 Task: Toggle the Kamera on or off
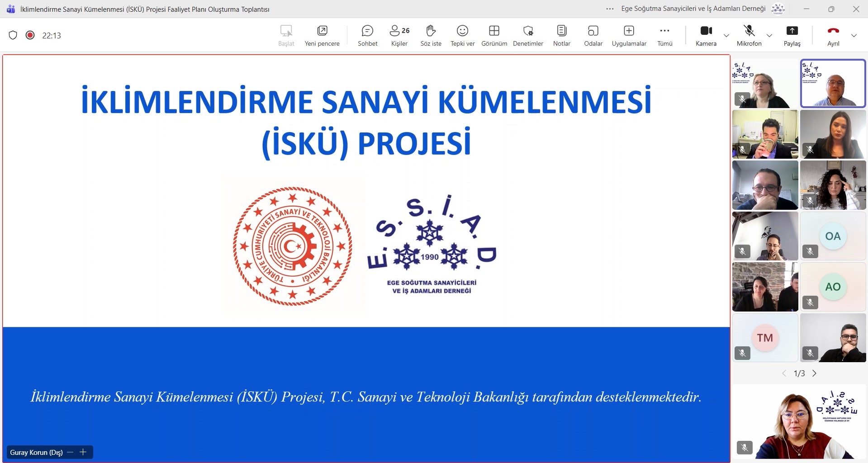[706, 35]
